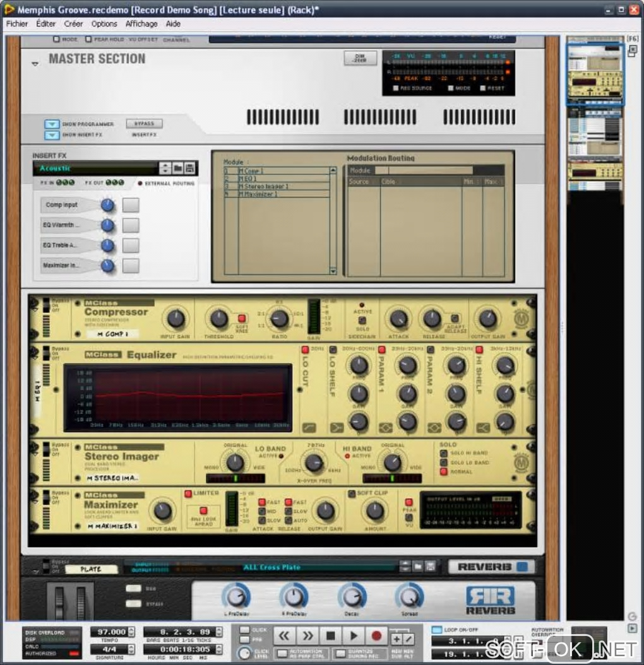Click the Param 1 bell curve icon

click(x=385, y=428)
